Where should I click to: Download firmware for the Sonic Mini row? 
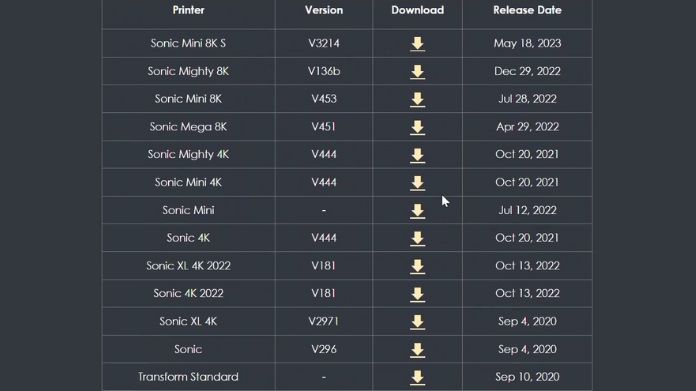(x=417, y=211)
